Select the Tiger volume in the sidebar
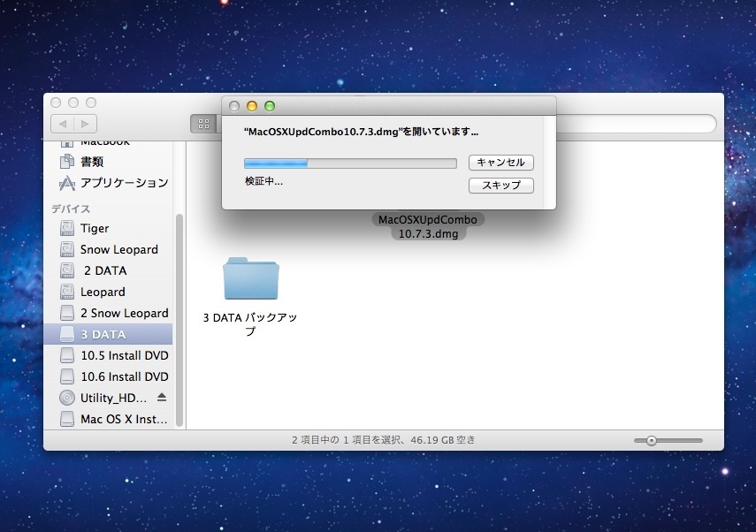The width and height of the screenshot is (756, 532). coord(108,228)
